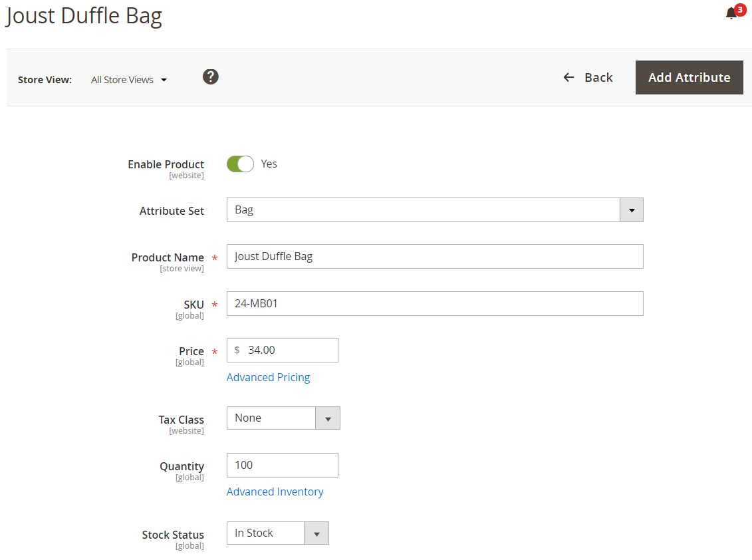This screenshot has height=560, width=752.
Task: Open the notifications bell
Action: [731, 13]
